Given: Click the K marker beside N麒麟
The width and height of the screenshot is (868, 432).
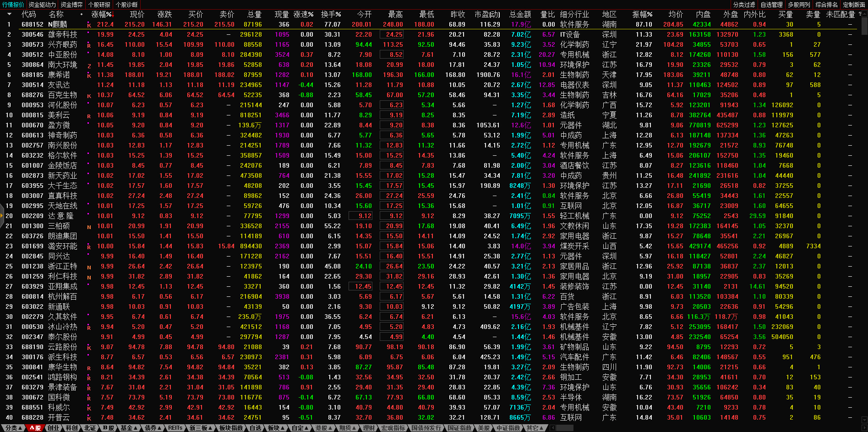Looking at the screenshot, I should pos(89,25).
